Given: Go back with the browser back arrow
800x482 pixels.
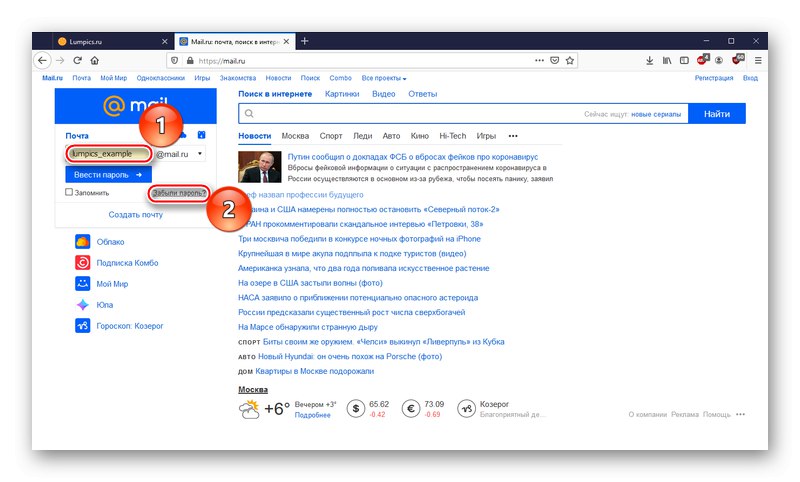Looking at the screenshot, I should [42, 60].
